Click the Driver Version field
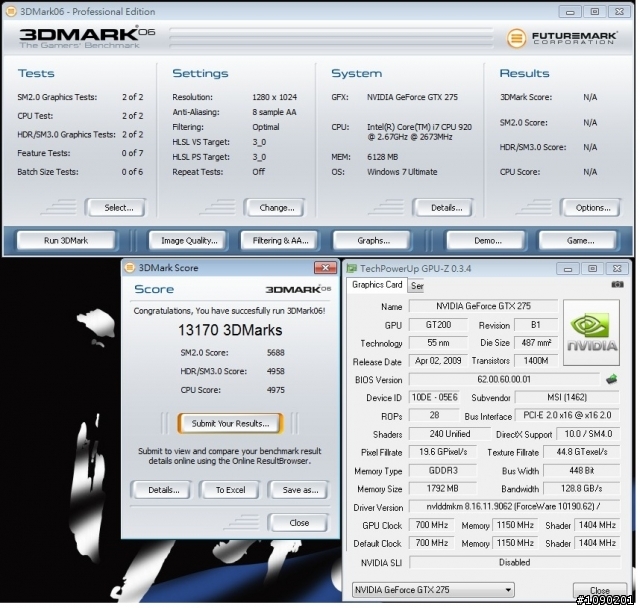640x608 pixels. point(513,506)
